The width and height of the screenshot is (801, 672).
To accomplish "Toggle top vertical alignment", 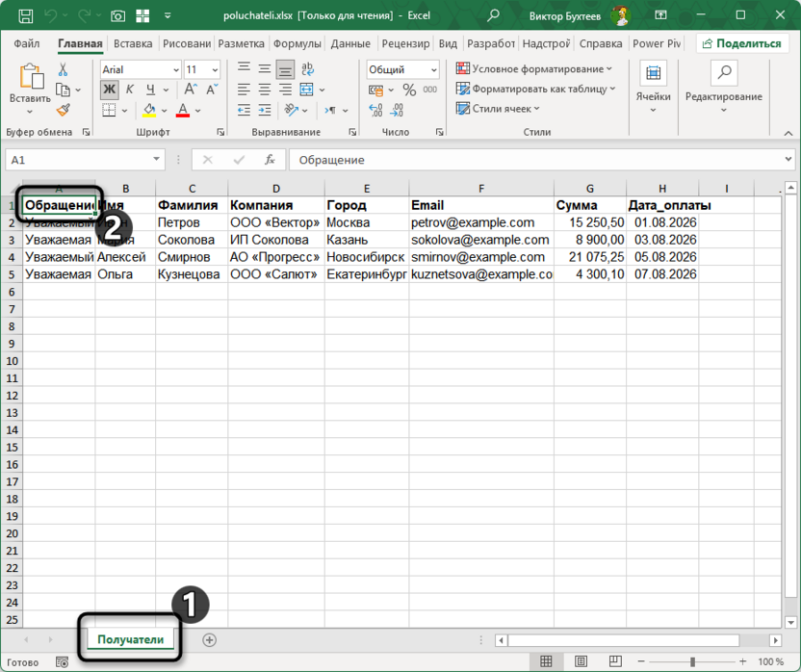I will pos(244,68).
